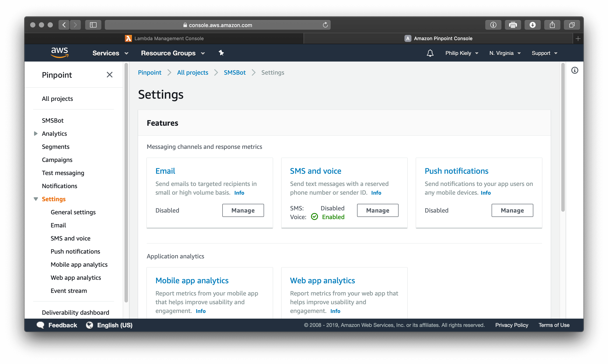Click the Safari address bar URL field
Viewport: 608px width, 364px height.
[218, 25]
